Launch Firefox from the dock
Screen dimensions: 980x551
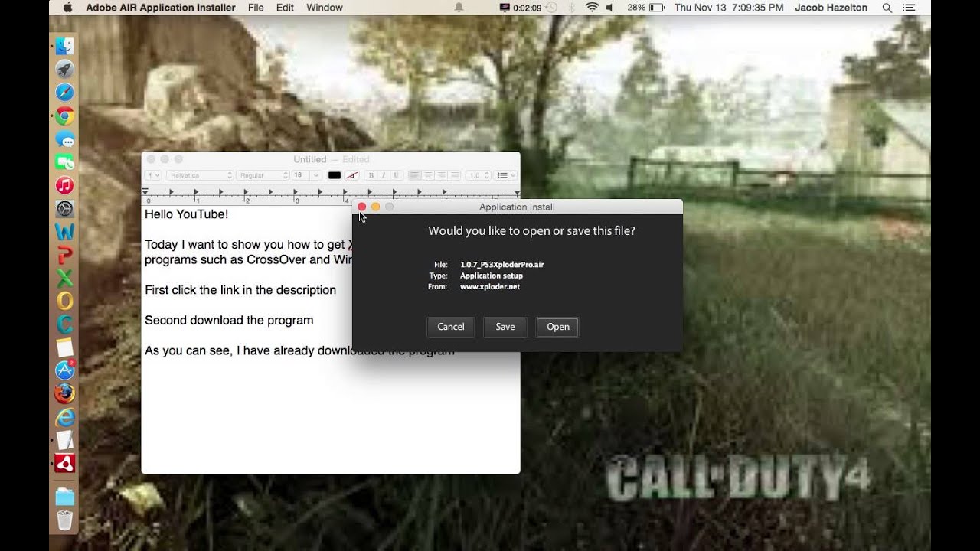point(65,393)
